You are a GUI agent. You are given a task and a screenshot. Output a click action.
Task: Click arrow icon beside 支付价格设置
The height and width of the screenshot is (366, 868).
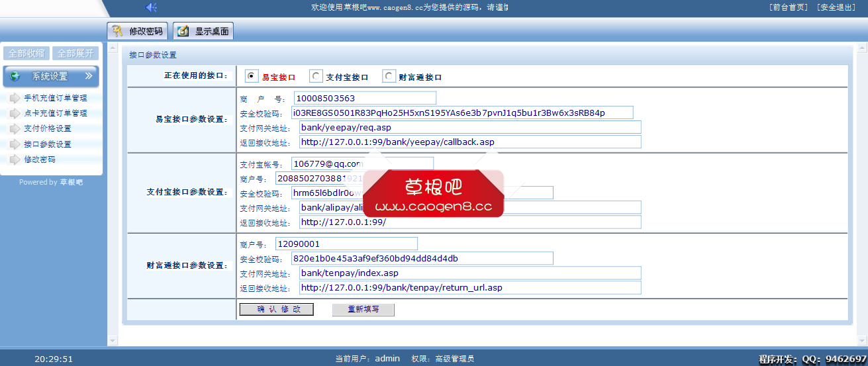tap(15, 128)
